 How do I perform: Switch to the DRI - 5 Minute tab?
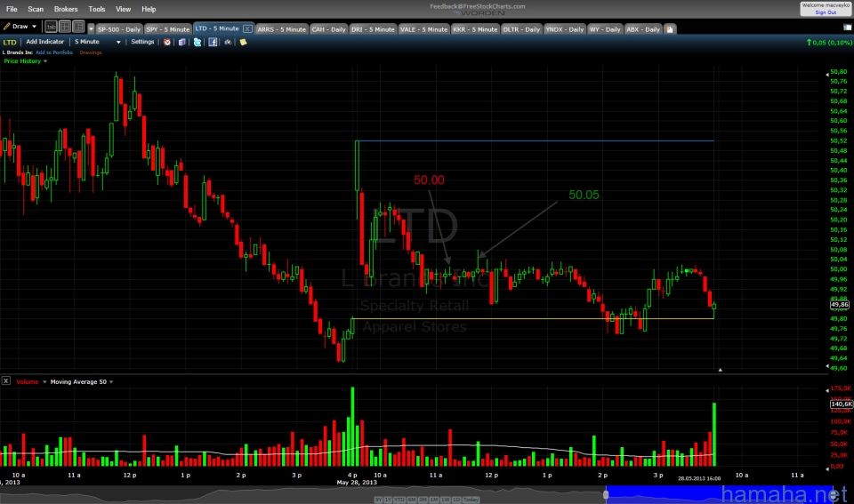tap(373, 29)
